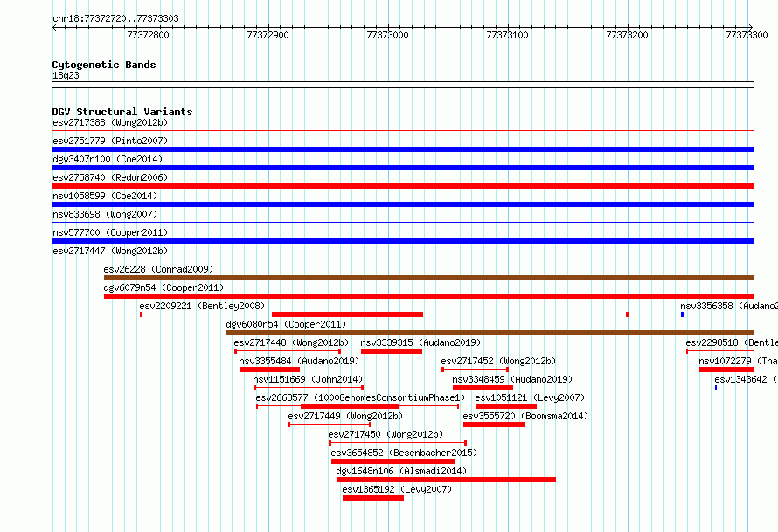Viewport: 778px width, 532px height.
Task: Open the esv2717448 (Wong2012b) label
Action: 291,342
